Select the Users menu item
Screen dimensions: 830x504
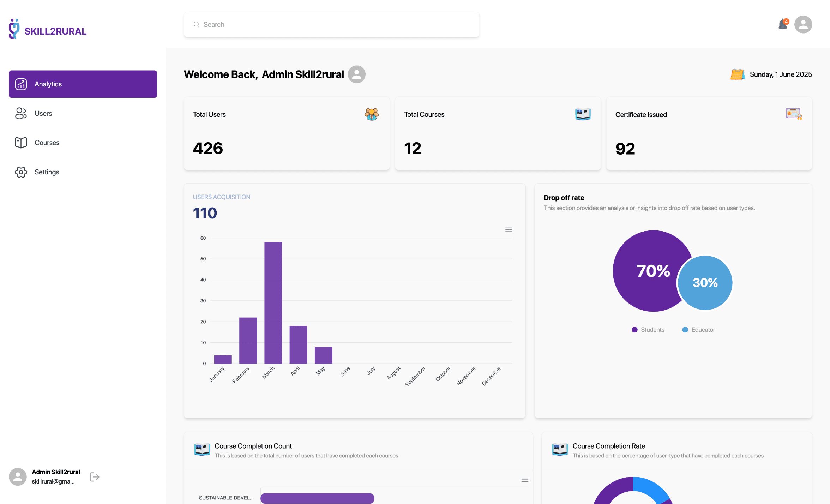point(43,113)
